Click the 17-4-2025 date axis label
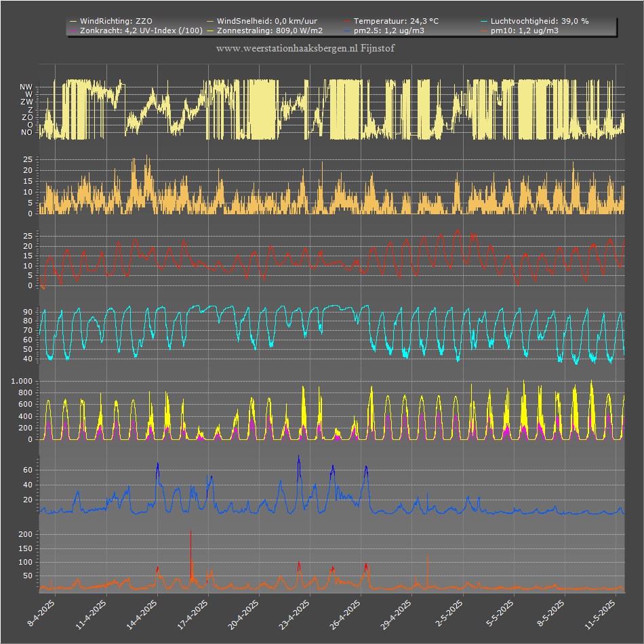644x644 pixels. tap(193, 615)
